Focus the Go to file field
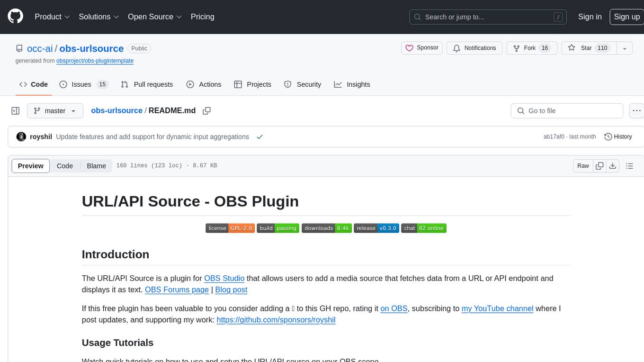 click(567, 111)
